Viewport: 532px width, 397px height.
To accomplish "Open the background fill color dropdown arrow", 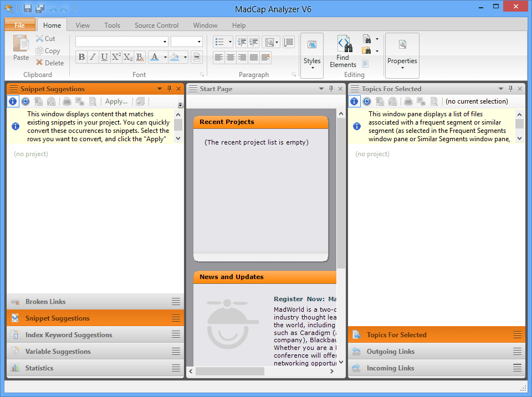I will [x=185, y=57].
